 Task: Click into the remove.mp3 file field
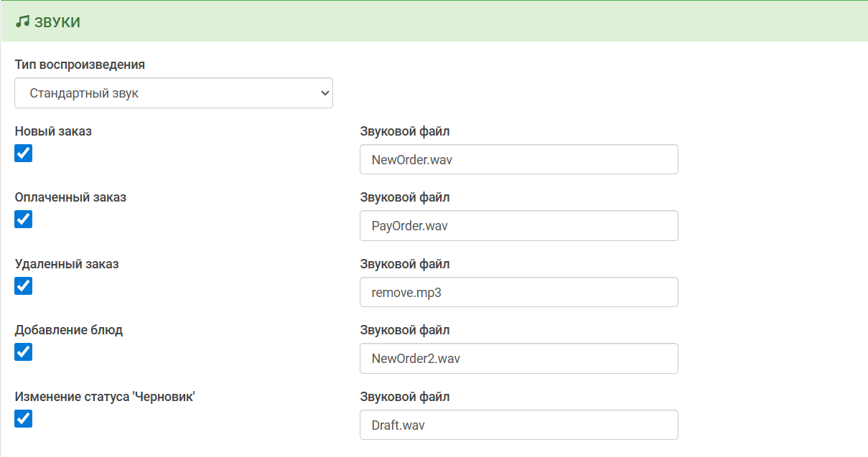(x=518, y=292)
